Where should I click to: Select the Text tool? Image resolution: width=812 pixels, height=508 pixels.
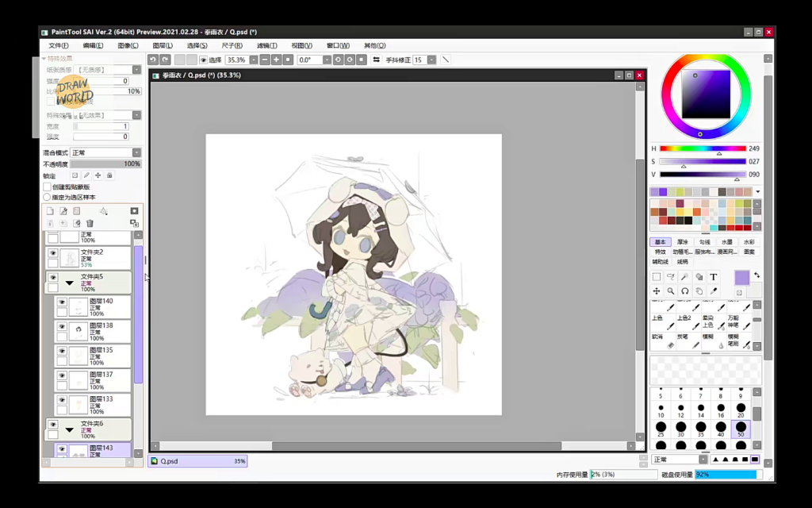[713, 277]
